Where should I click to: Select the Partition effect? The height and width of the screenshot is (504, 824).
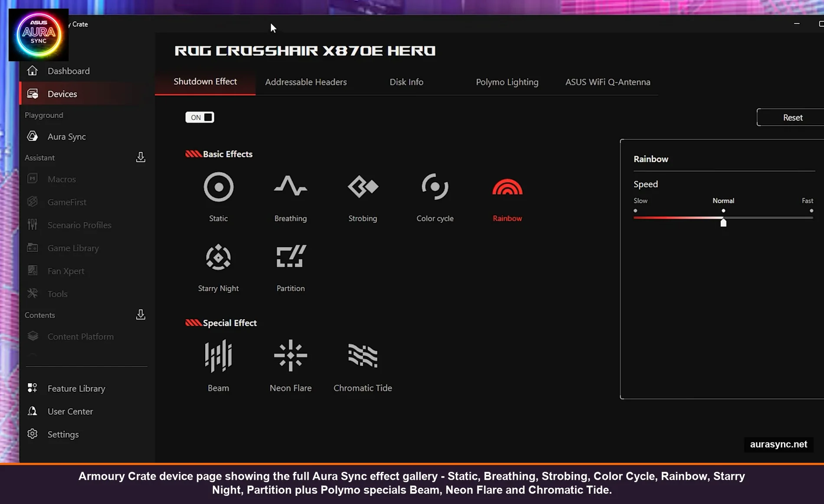point(290,257)
